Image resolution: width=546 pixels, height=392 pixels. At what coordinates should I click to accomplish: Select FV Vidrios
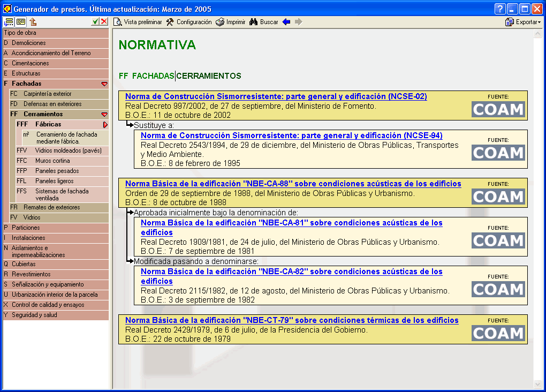click(x=59, y=217)
